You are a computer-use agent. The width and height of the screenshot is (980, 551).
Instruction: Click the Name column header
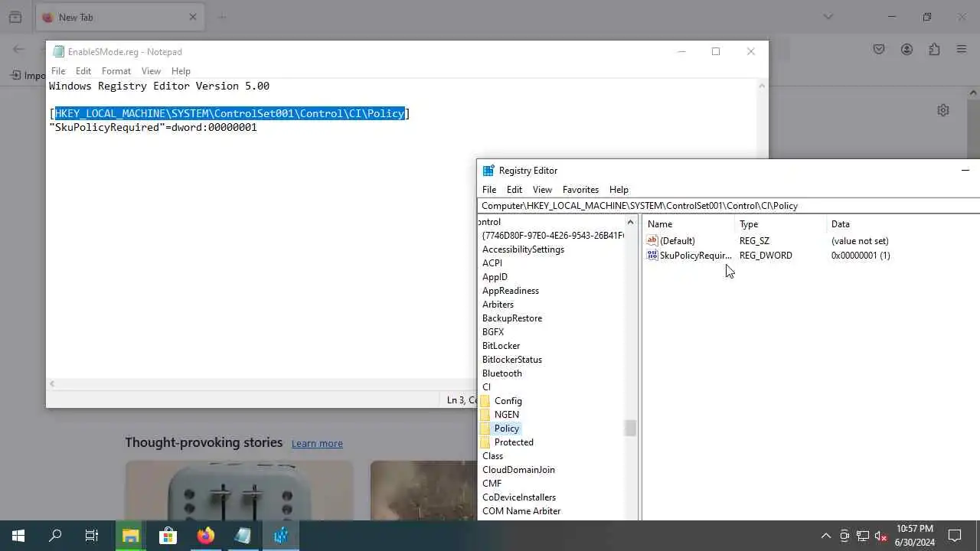689,224
